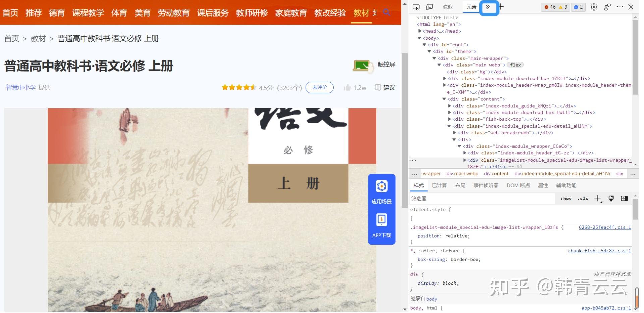Viewport: 644px width, 313px height.
Task: Expand the imageList-module wrapper div node
Action: [x=465, y=160]
